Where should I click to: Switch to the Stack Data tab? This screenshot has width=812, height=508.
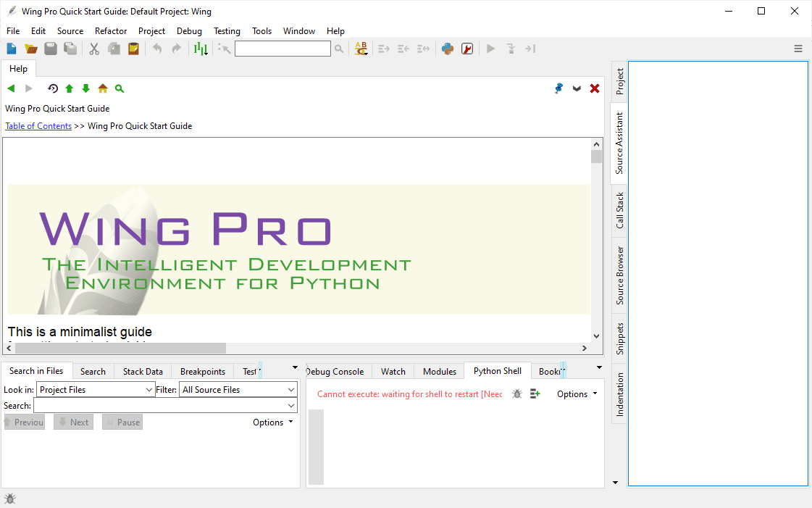143,371
